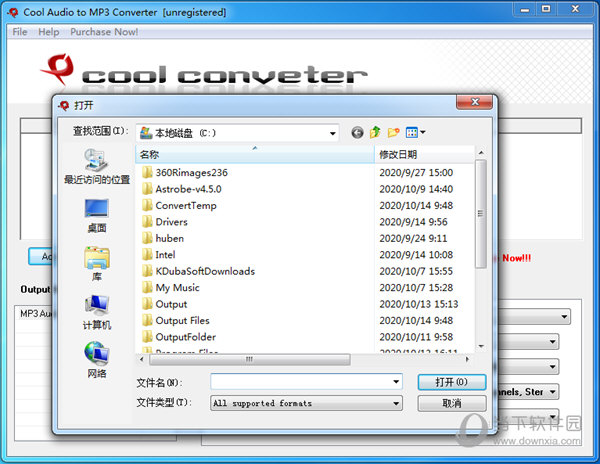The height and width of the screenshot is (464, 600).
Task: Select date 2020/10/13 15:13 of Output
Action: coord(419,304)
